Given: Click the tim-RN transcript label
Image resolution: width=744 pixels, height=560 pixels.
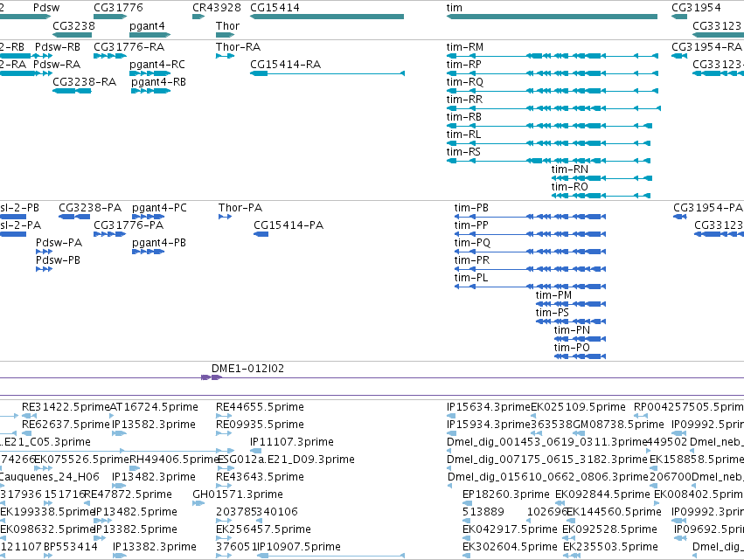Looking at the screenshot, I should click(x=570, y=169).
